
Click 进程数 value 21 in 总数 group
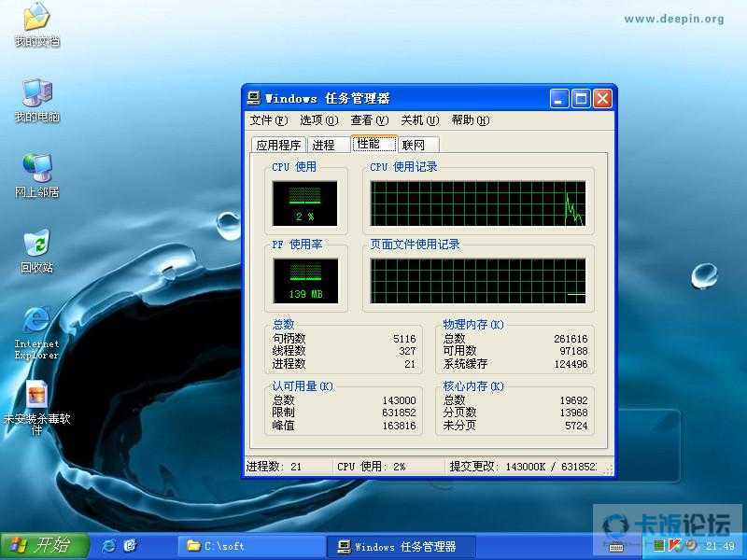click(410, 364)
